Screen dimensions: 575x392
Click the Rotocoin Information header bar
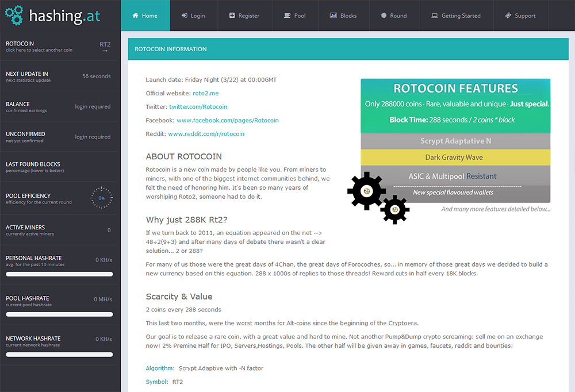(x=348, y=49)
